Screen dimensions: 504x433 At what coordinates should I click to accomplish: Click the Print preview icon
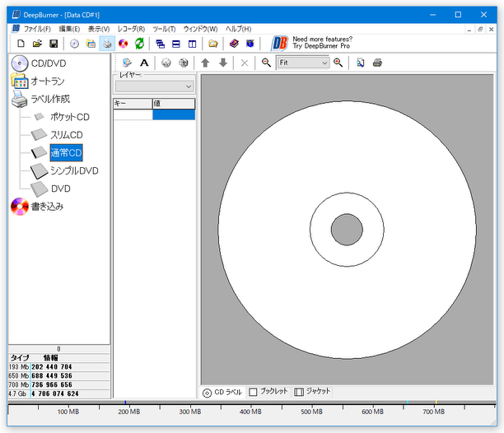pos(361,63)
